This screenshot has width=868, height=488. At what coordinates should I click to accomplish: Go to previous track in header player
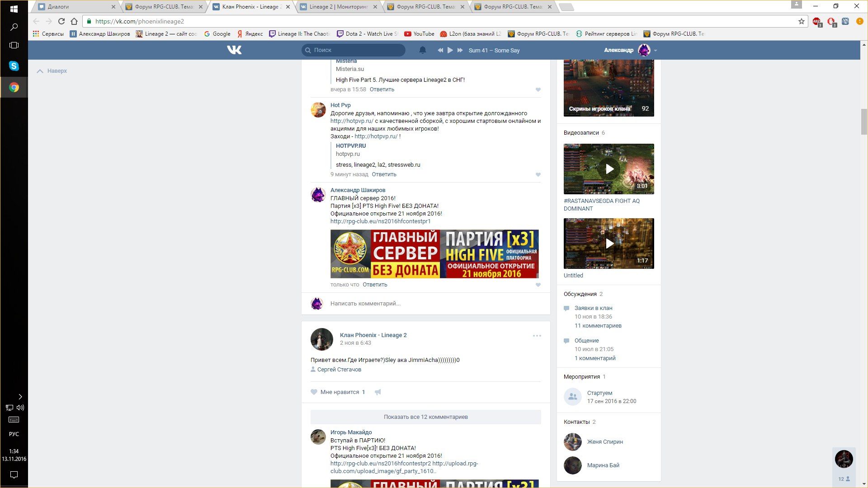point(440,50)
